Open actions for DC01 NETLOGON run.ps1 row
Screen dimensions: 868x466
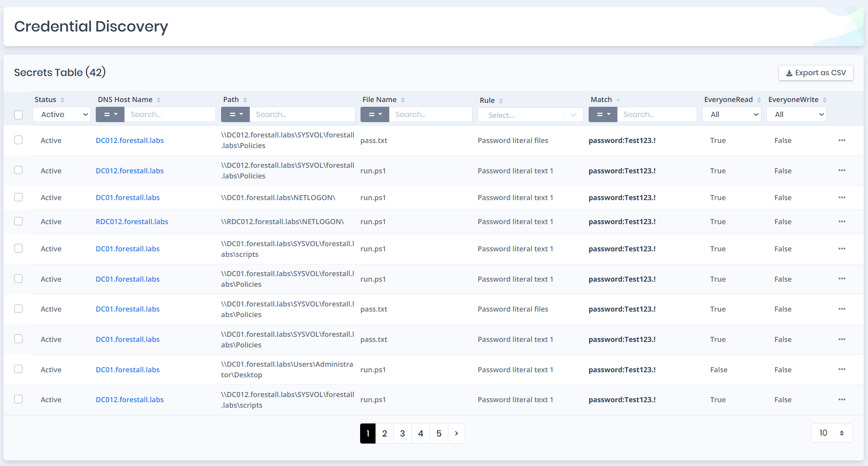[x=842, y=197]
